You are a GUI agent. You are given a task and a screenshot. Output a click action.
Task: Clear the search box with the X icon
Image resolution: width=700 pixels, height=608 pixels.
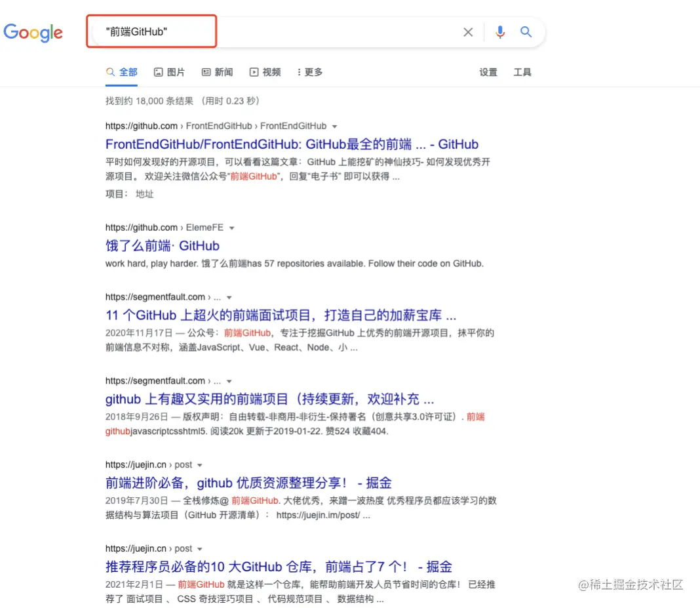468,32
